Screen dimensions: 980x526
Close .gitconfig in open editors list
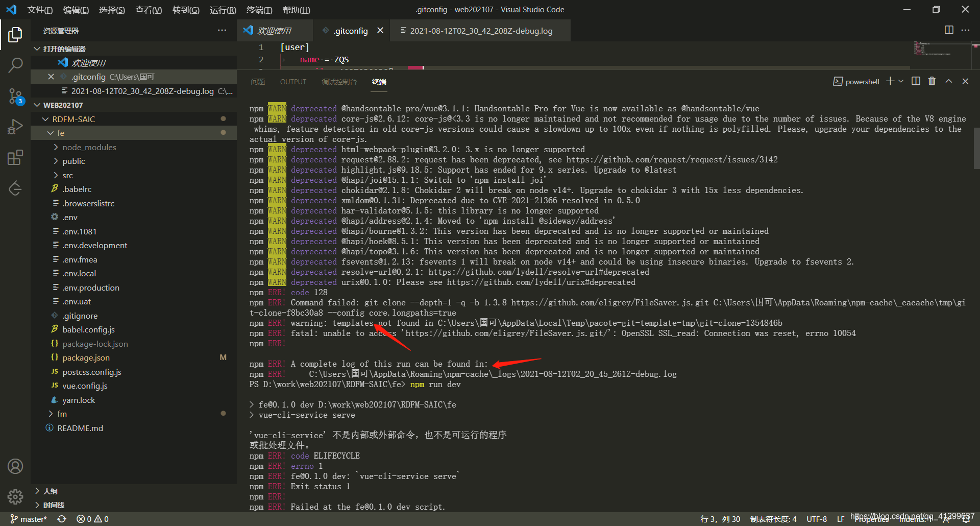[x=51, y=77]
